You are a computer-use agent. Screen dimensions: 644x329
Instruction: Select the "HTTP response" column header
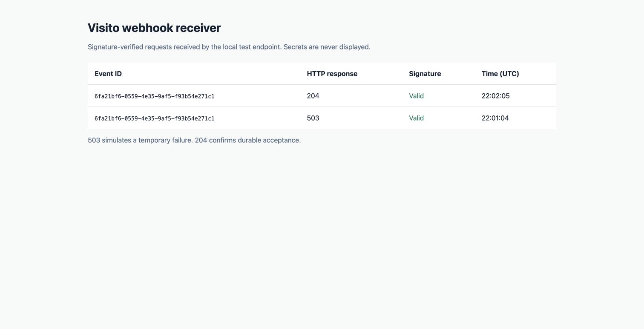pyautogui.click(x=332, y=74)
